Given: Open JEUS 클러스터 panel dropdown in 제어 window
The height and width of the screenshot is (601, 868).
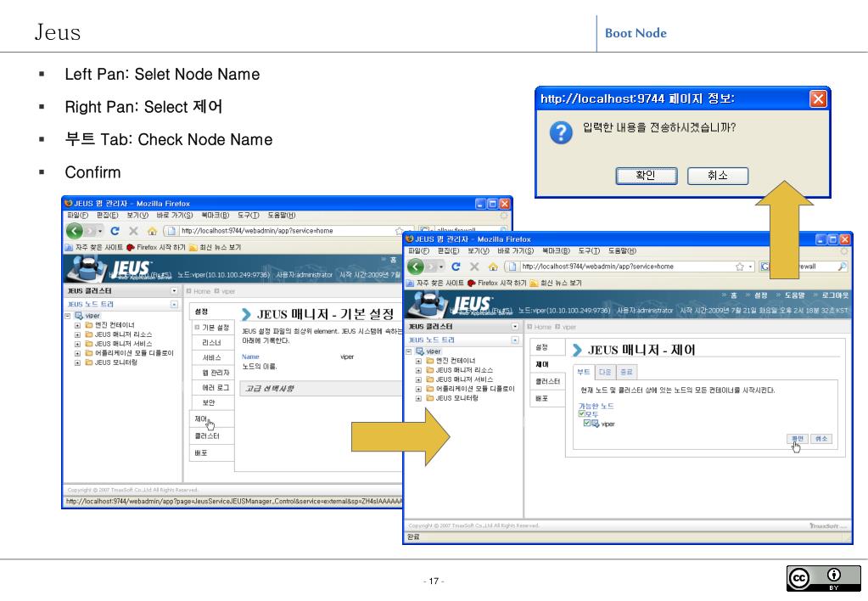Looking at the screenshot, I should [x=515, y=326].
